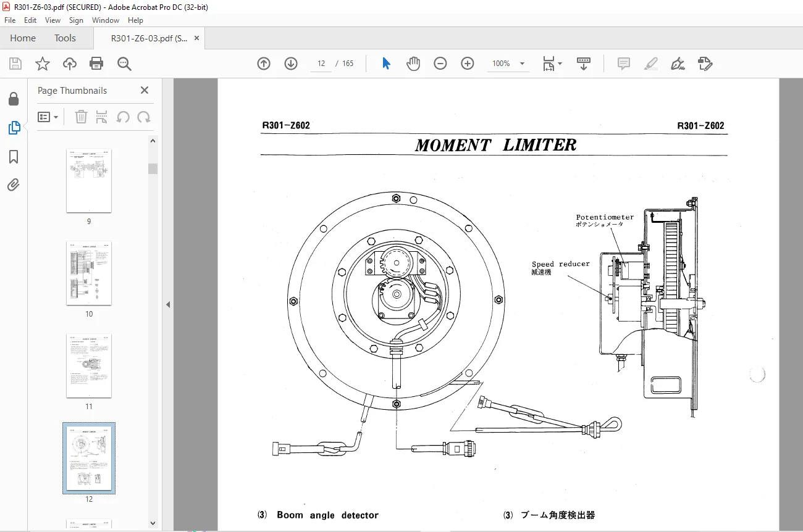Print the document
Viewport: 803px width, 532px height.
96,64
